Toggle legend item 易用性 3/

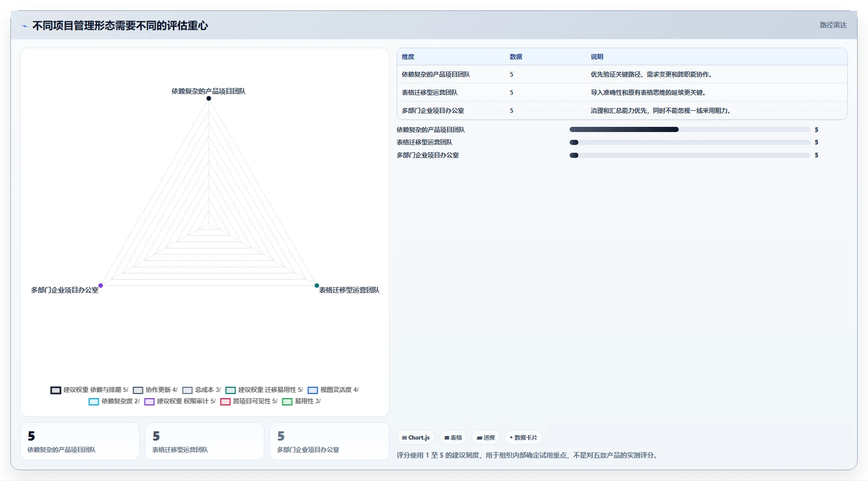coord(301,401)
